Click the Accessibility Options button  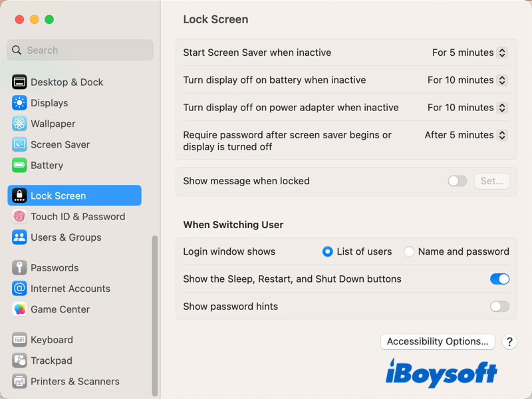(438, 341)
